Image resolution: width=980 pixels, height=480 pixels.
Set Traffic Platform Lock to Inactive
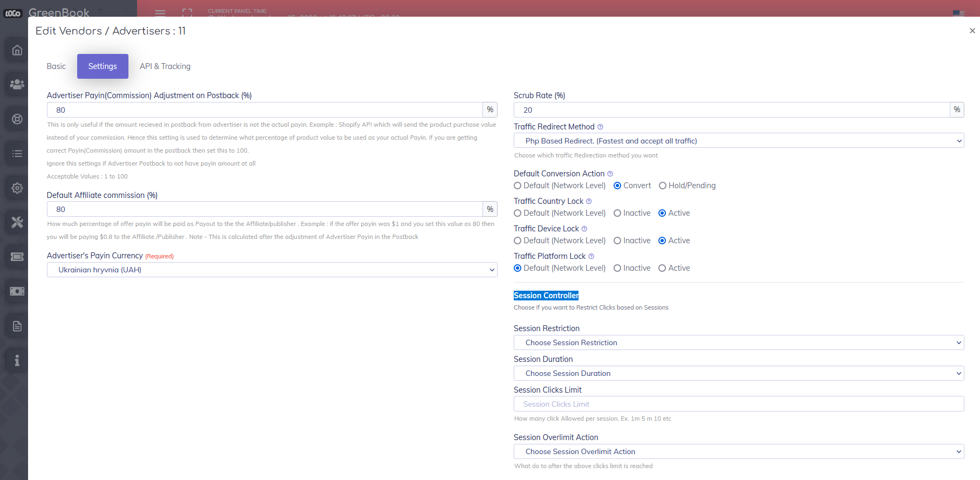(617, 268)
